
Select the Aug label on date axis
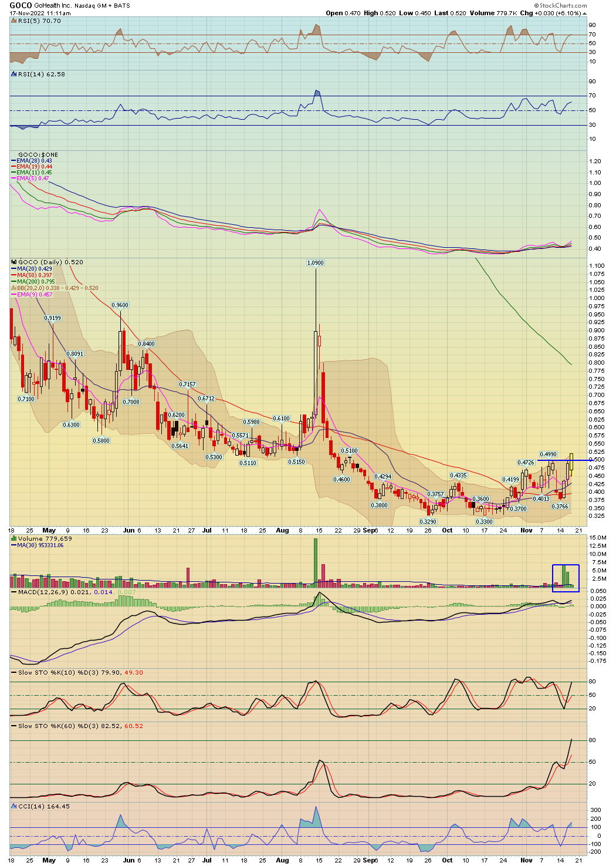click(283, 530)
